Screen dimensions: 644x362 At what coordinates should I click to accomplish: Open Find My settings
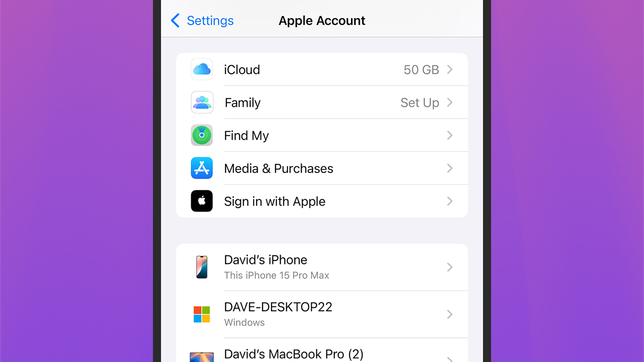click(322, 135)
